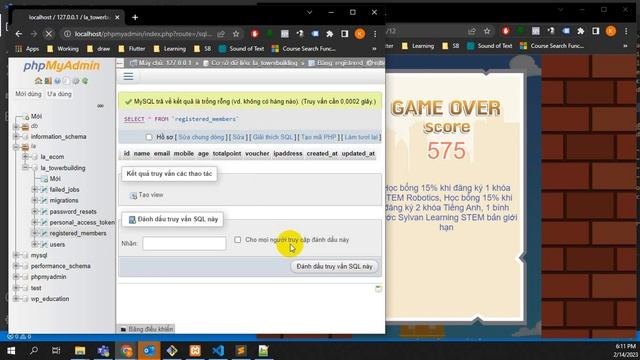
Task: Click the taskbar clock
Action: pyautogui.click(x=624, y=351)
